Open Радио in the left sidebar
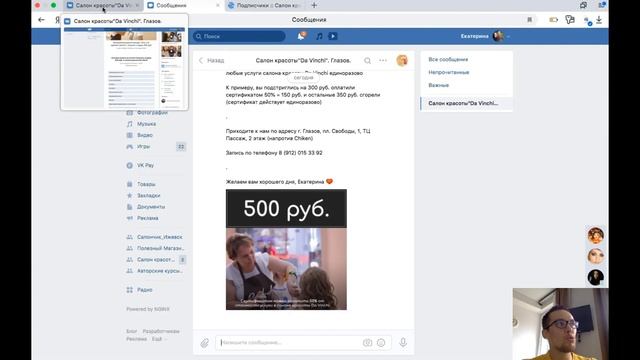Viewport: 640px width, 360px height. click(x=144, y=290)
